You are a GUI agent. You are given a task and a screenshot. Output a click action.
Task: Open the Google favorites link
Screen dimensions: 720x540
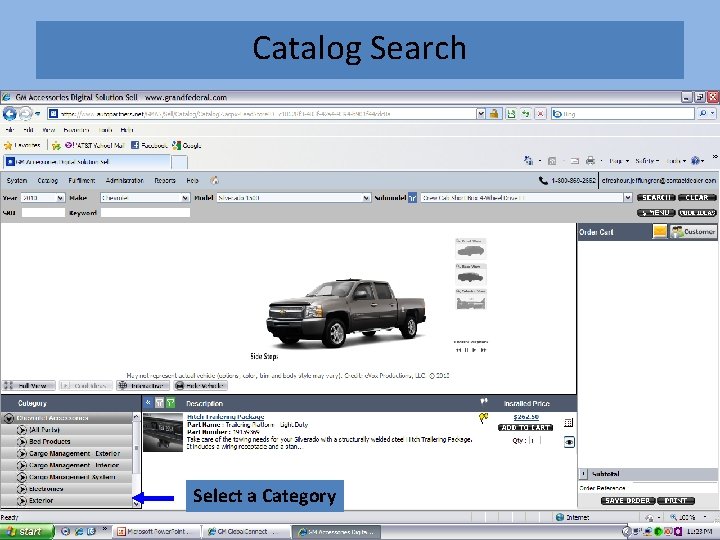tap(187, 146)
